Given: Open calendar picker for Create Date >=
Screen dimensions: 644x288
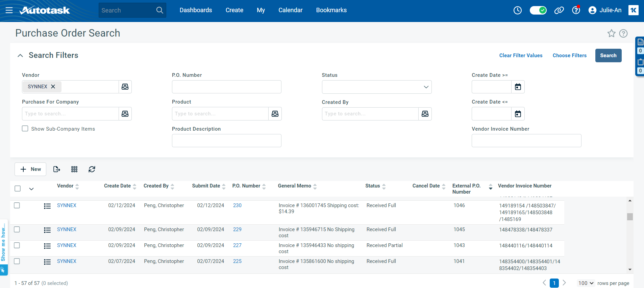Looking at the screenshot, I should coord(518,87).
